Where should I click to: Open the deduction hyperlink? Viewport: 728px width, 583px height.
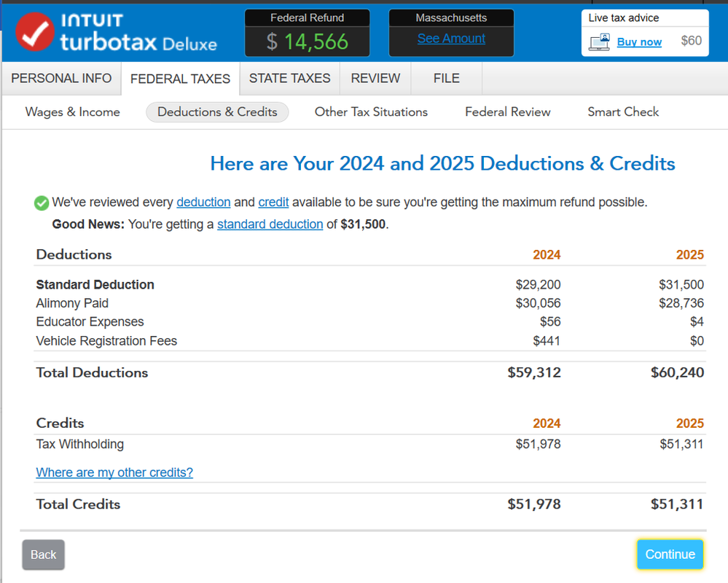click(x=203, y=202)
